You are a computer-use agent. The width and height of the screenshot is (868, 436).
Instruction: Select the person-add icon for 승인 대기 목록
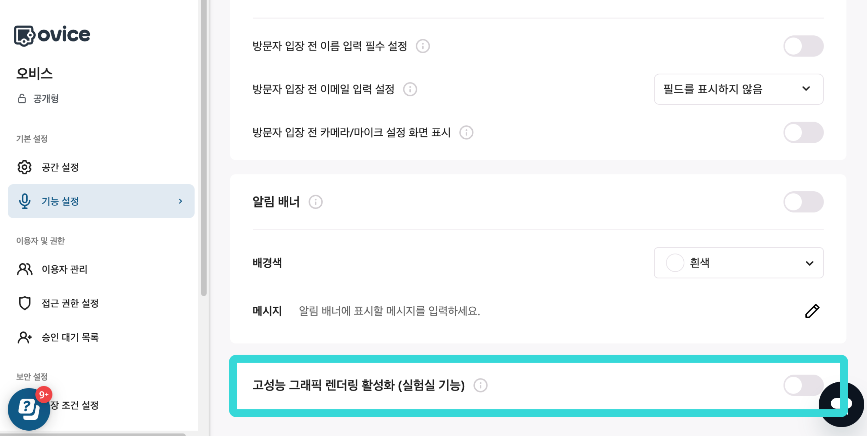tap(24, 337)
